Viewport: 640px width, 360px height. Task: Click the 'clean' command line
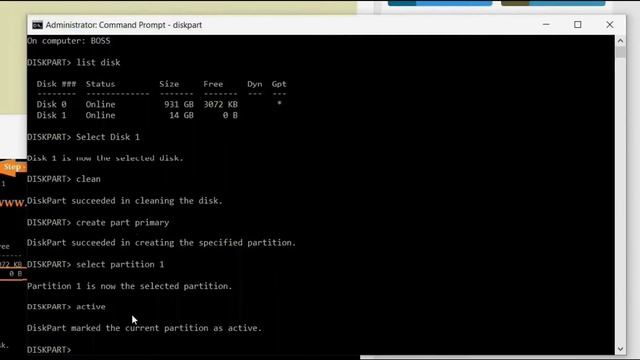pos(64,179)
